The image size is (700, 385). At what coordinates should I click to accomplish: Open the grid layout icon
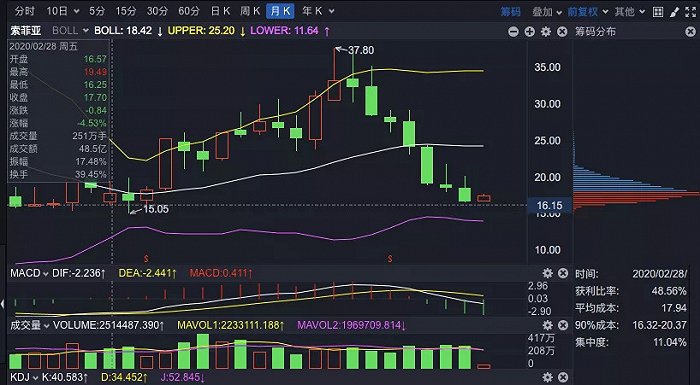tap(658, 12)
